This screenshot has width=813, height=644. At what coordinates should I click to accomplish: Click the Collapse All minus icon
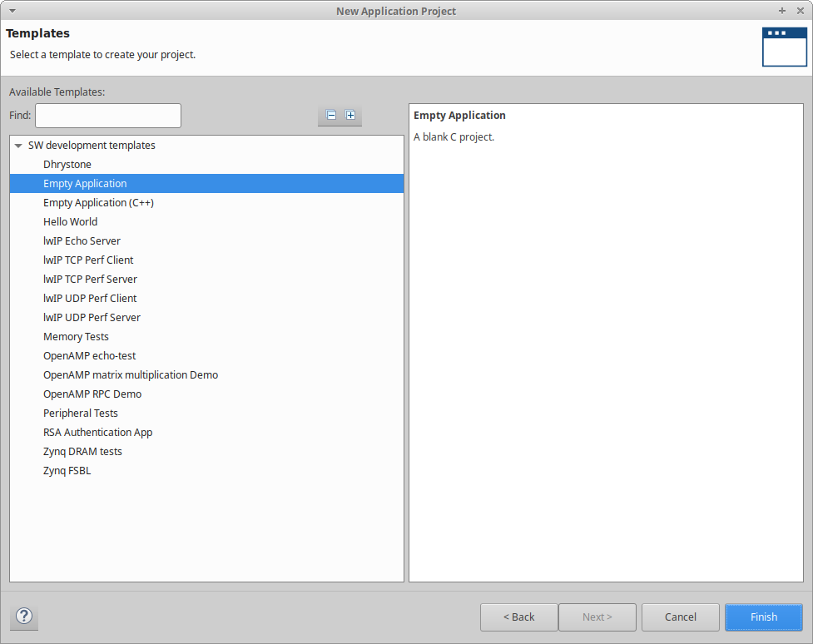331,116
